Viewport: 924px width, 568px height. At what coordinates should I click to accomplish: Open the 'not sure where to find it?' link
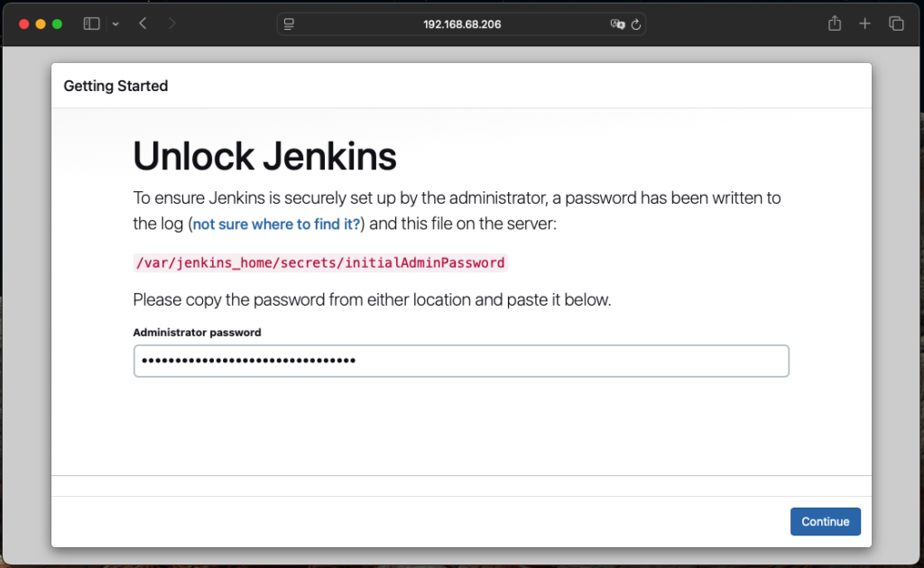coord(276,224)
